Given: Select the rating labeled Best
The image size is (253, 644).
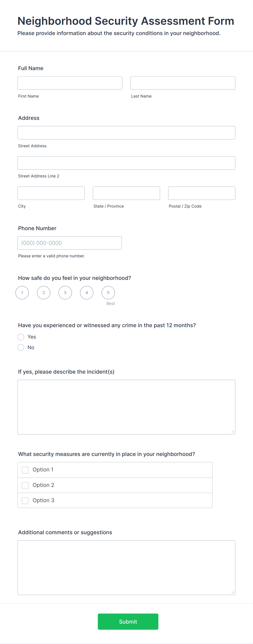Looking at the screenshot, I should pyautogui.click(x=108, y=293).
